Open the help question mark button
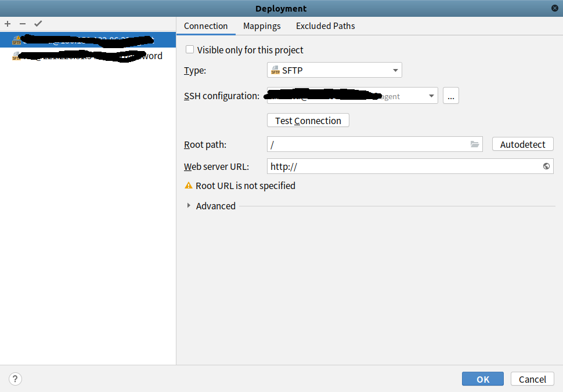563x392 pixels. tap(16, 379)
